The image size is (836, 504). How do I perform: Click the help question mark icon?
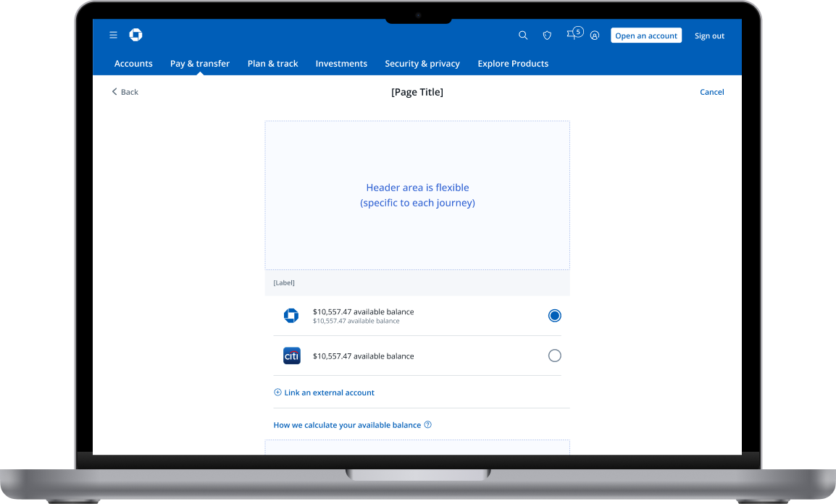(x=427, y=424)
